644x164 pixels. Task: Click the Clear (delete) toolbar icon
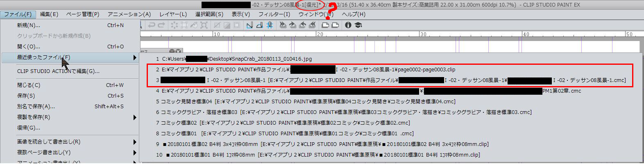[x=174, y=25]
